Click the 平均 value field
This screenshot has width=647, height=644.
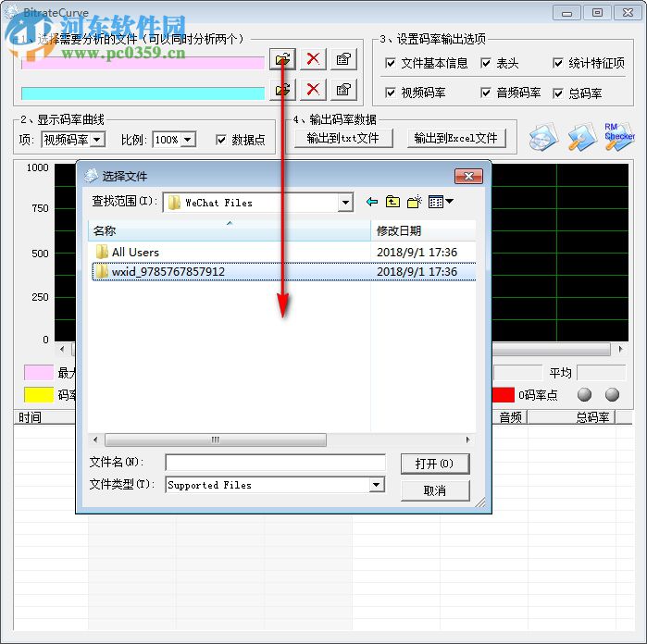602,373
